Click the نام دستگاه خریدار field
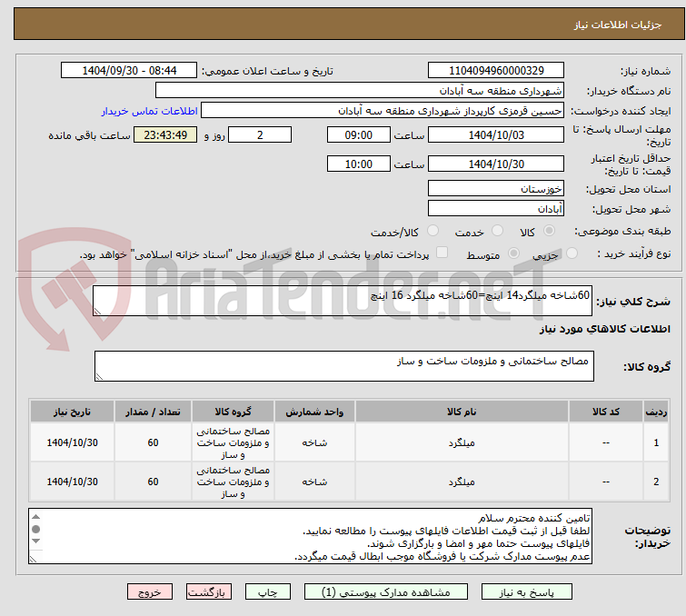 [x=360, y=90]
